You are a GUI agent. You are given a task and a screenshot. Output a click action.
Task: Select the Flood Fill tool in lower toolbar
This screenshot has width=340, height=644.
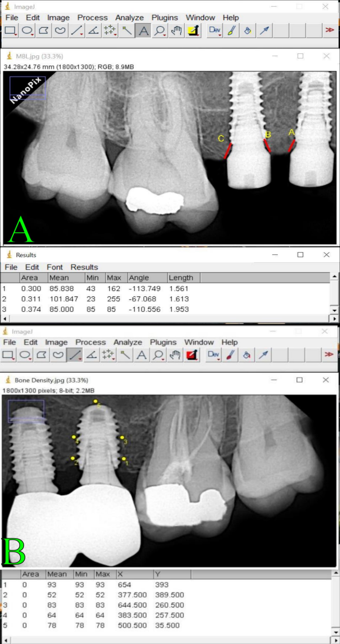tap(247, 355)
